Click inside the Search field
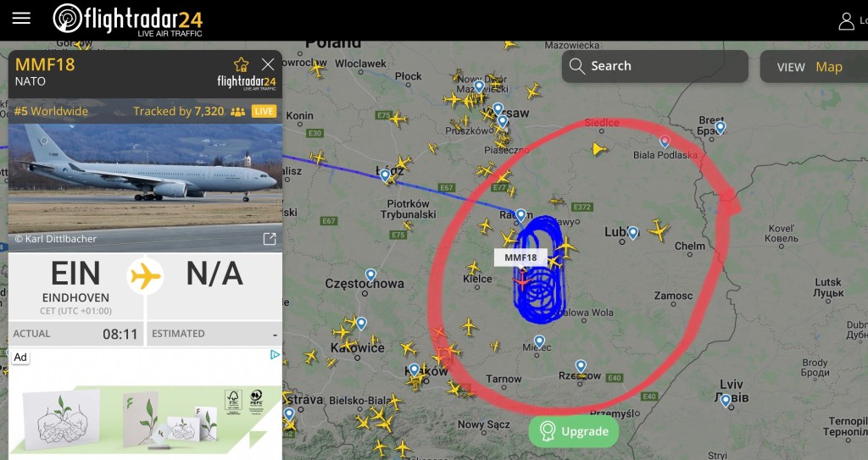 (655, 66)
